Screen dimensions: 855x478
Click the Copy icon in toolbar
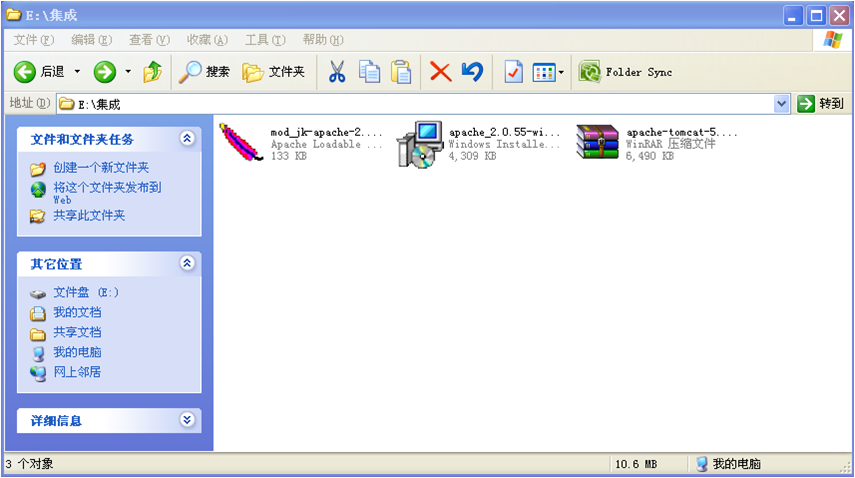tap(369, 71)
